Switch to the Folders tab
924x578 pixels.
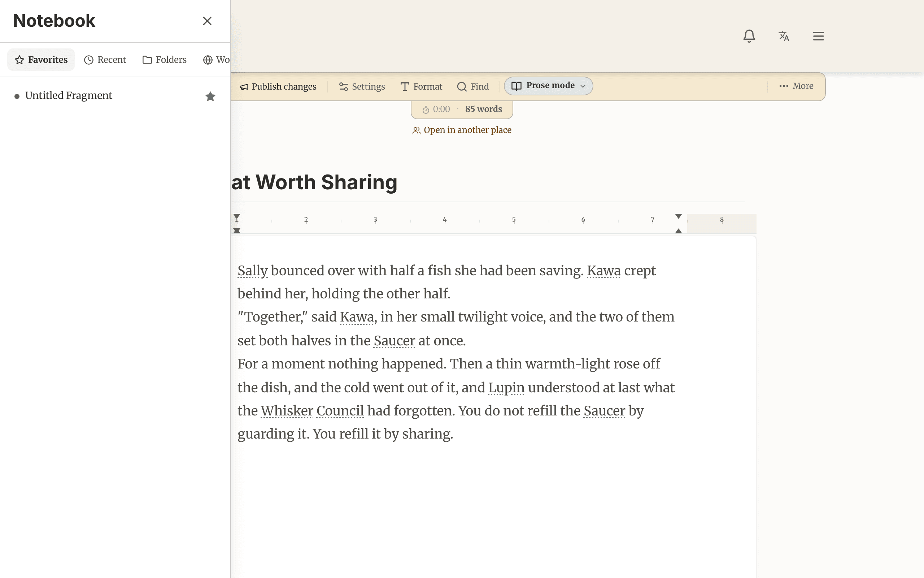coord(165,60)
